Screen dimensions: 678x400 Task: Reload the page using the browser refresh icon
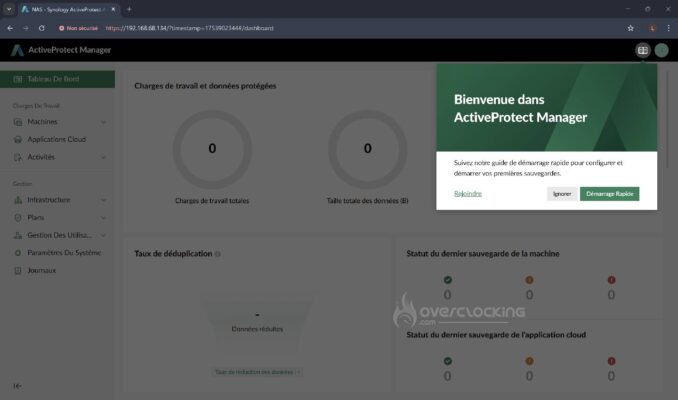tap(42, 28)
